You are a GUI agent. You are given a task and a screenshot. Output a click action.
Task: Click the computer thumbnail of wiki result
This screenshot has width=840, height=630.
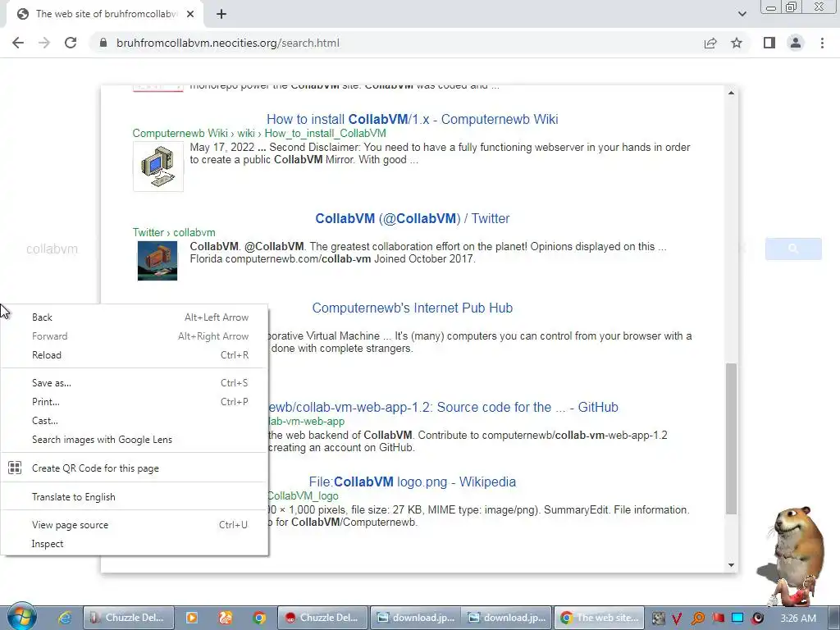tap(158, 166)
